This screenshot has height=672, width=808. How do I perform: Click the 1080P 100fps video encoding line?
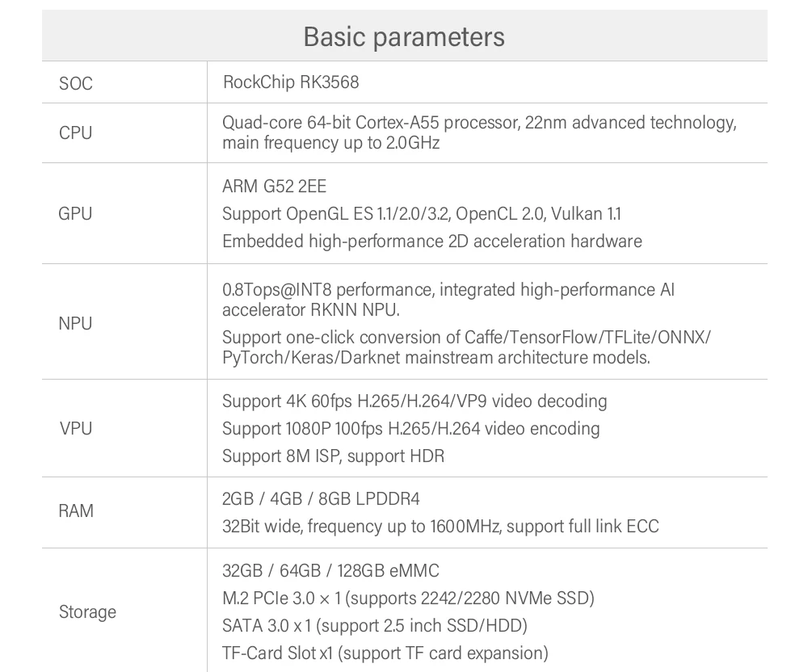[410, 429]
